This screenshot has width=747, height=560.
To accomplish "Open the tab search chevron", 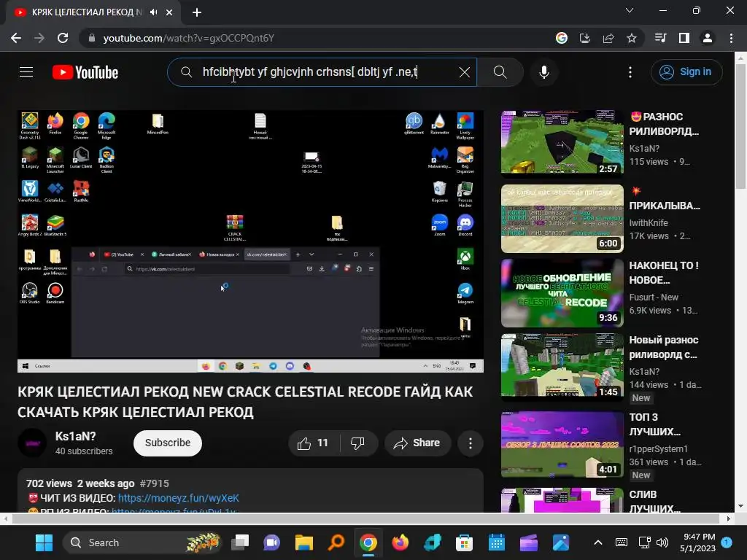I will tap(630, 10).
